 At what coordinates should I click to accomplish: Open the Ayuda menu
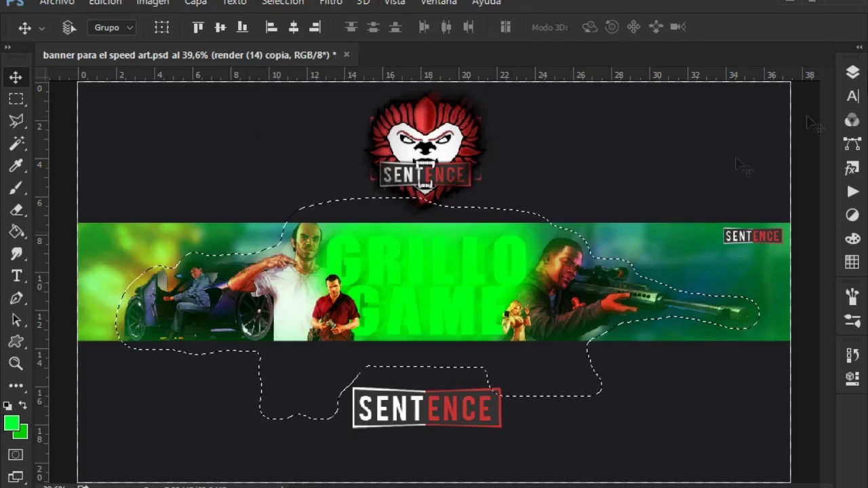point(486,3)
